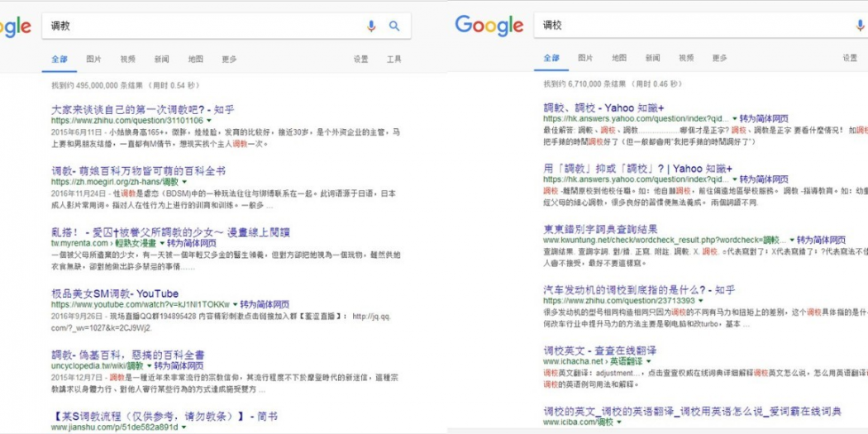The image size is (868, 434).
Task: Click the Google logo in 调校 search window
Action: point(489,26)
